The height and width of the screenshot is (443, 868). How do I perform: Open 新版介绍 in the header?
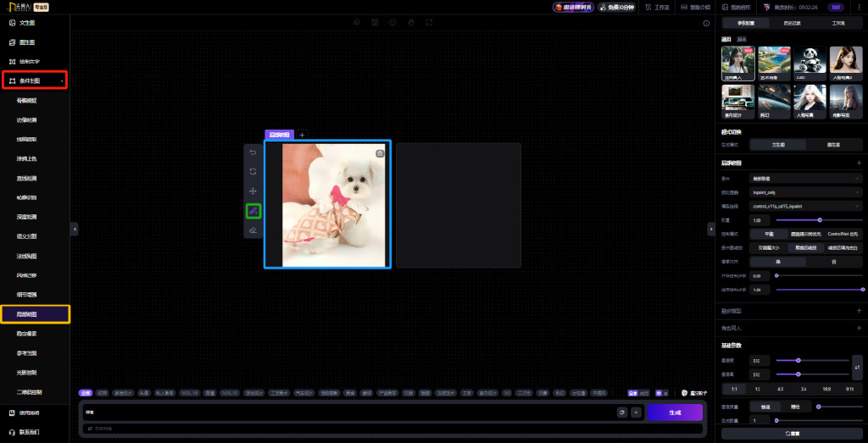point(695,7)
